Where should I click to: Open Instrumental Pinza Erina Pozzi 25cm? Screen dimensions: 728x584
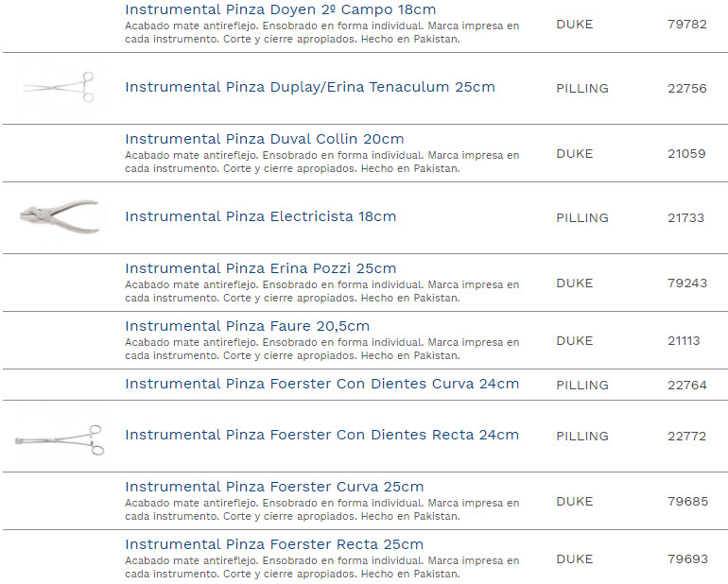(260, 268)
